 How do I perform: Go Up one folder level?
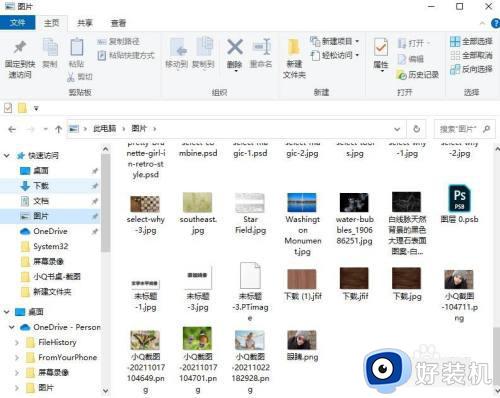[58, 129]
